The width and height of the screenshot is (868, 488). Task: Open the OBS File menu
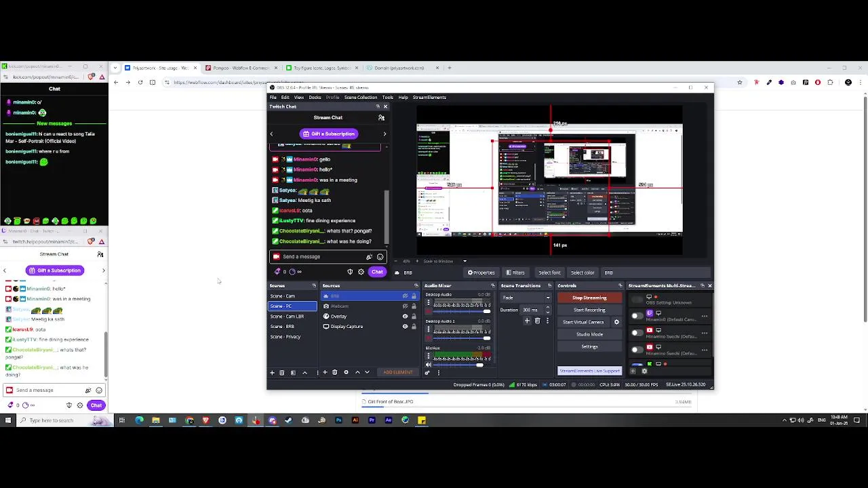[x=273, y=98]
